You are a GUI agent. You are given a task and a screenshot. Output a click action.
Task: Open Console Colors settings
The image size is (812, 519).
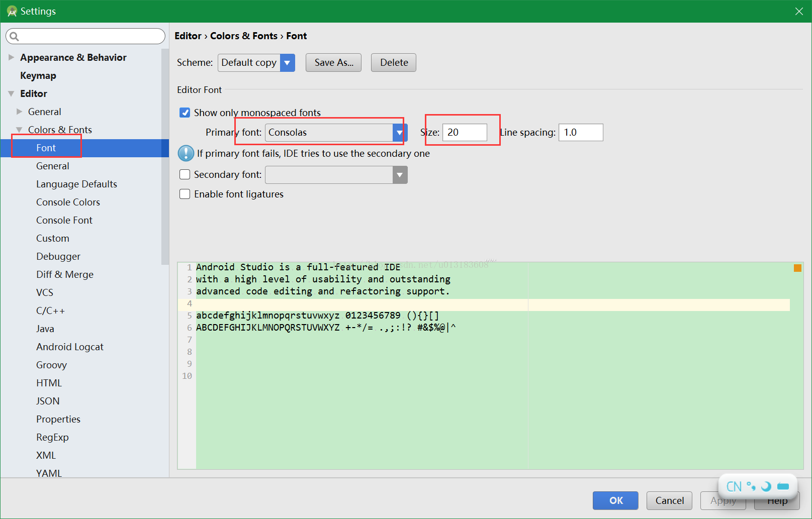tap(68, 202)
